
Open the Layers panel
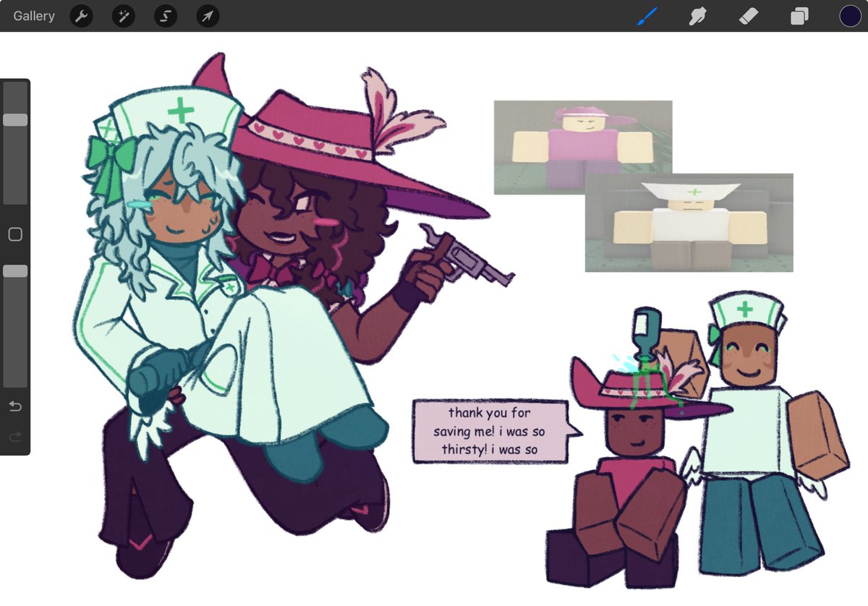coord(799,16)
